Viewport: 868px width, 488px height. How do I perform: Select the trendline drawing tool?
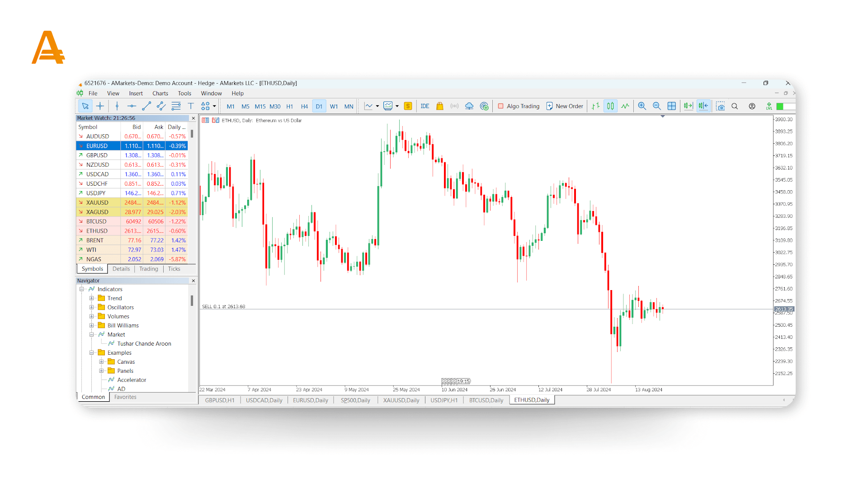(x=146, y=106)
